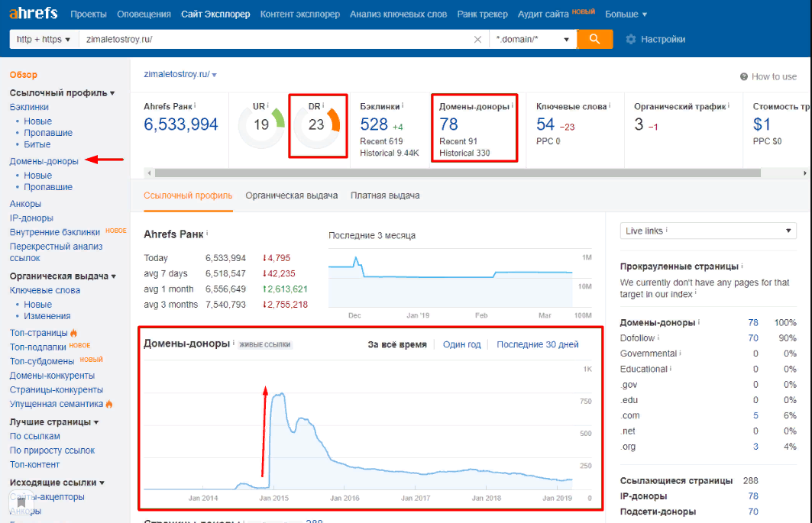This screenshot has height=523, width=812.
Task: Open Бэклинки in the sidebar
Action: click(29, 107)
